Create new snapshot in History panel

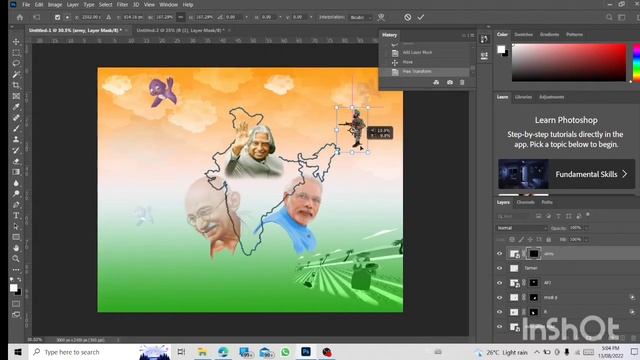click(x=449, y=82)
